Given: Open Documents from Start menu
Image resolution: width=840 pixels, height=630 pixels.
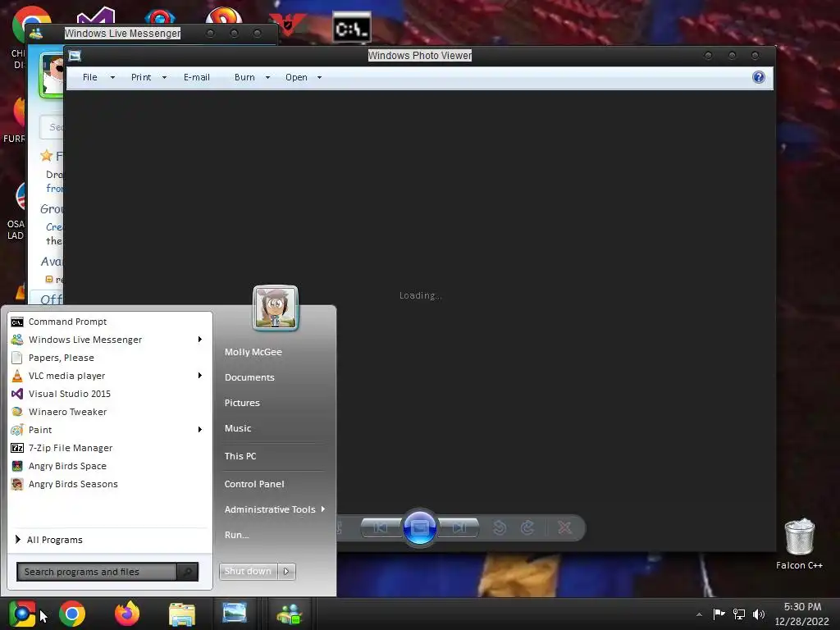Looking at the screenshot, I should 249,377.
